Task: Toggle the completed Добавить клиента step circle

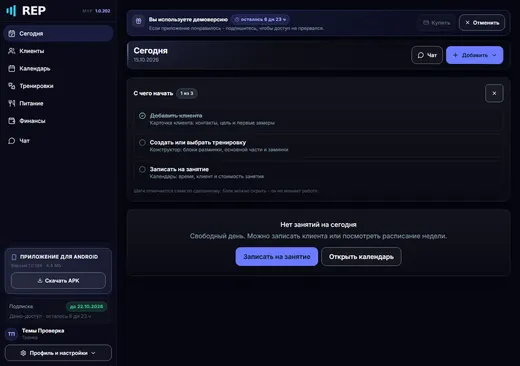Action: [142, 116]
